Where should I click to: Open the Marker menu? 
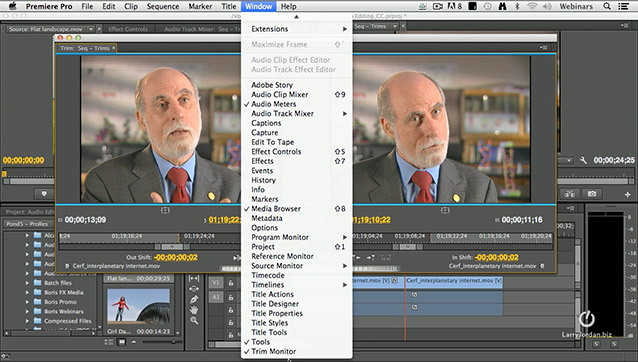pos(200,6)
